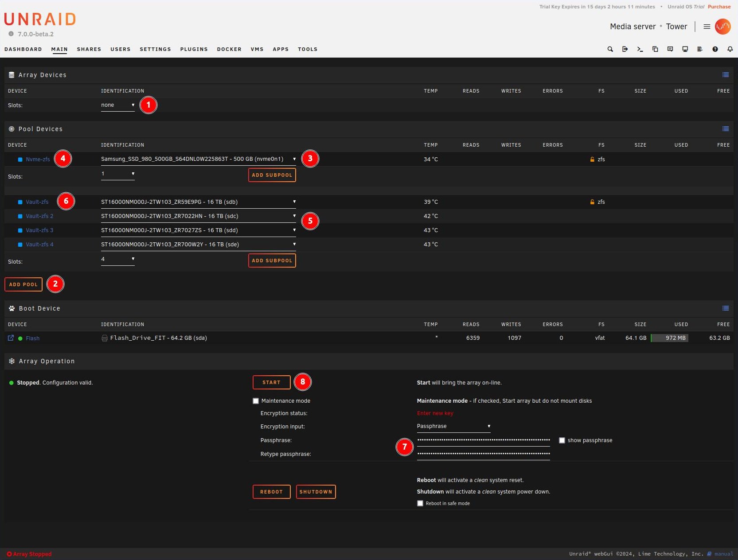Check the show passphrase box
Screen dimensions: 738x560
point(562,440)
